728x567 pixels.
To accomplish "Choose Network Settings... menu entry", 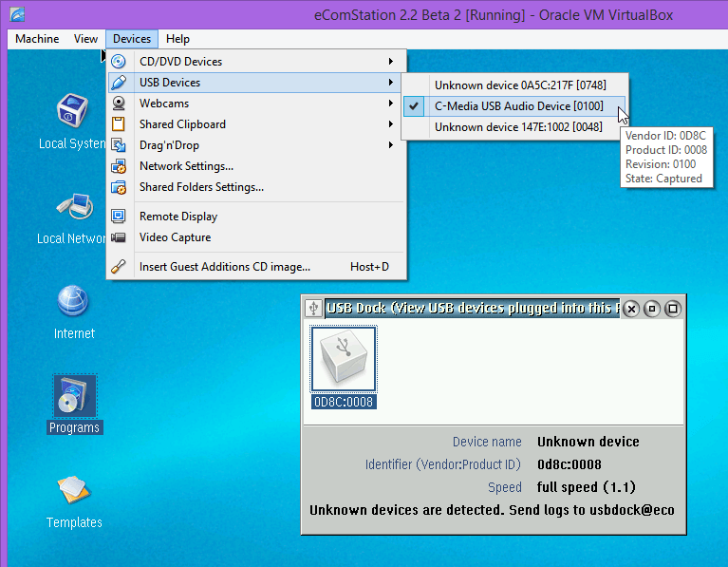I will [x=256, y=166].
